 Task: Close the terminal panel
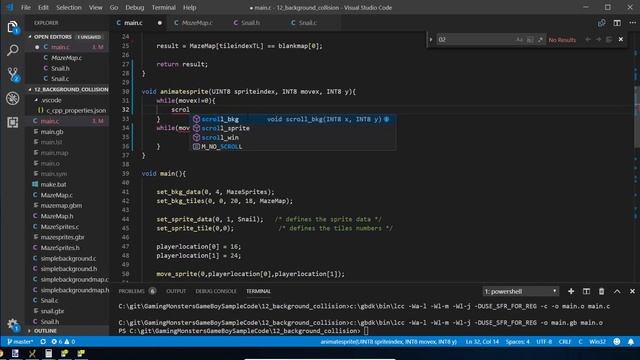point(632,291)
